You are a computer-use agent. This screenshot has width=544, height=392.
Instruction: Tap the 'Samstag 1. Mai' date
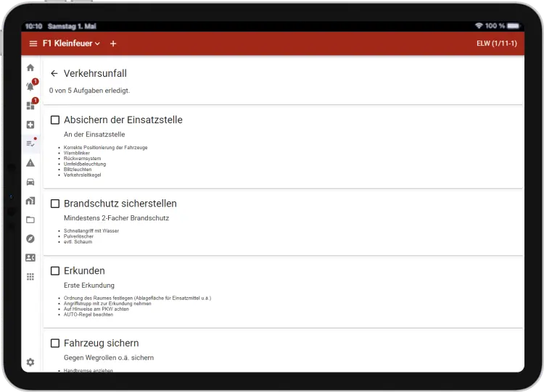click(x=72, y=26)
